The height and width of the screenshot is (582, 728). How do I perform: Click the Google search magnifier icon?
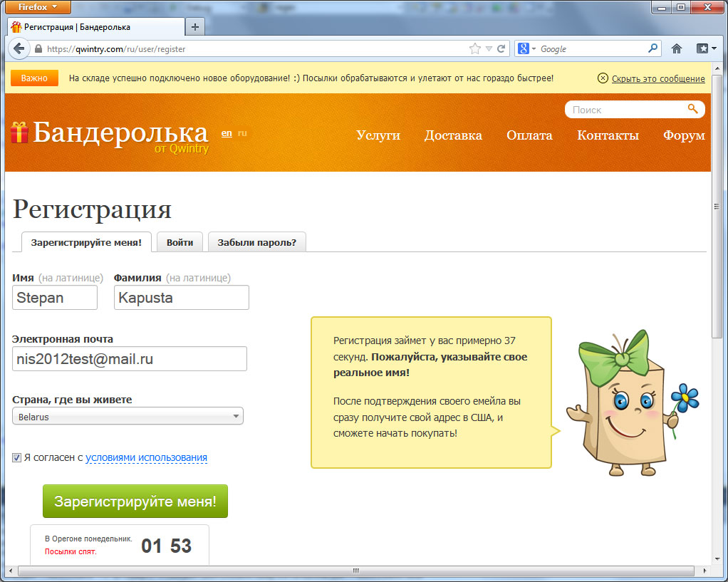pos(652,49)
